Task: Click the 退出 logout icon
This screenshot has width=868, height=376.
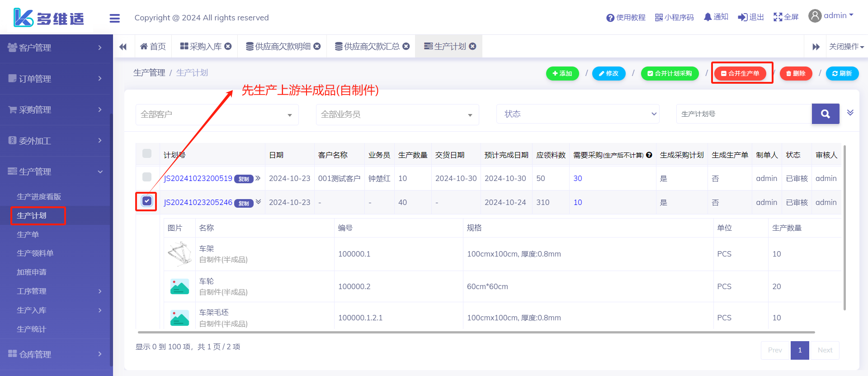Action: coord(742,17)
